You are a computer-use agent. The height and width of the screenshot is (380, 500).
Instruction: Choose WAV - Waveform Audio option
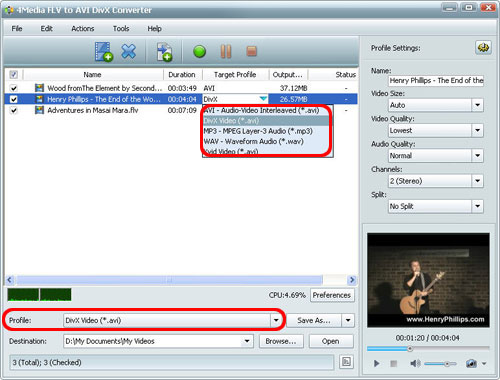(x=268, y=141)
